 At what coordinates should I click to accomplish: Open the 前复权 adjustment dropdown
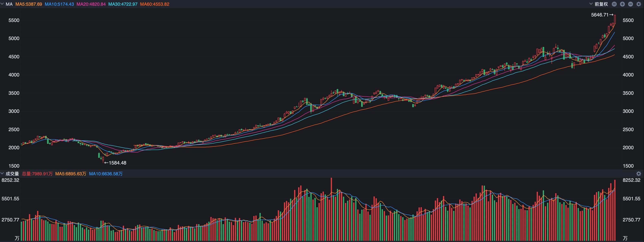click(599, 4)
